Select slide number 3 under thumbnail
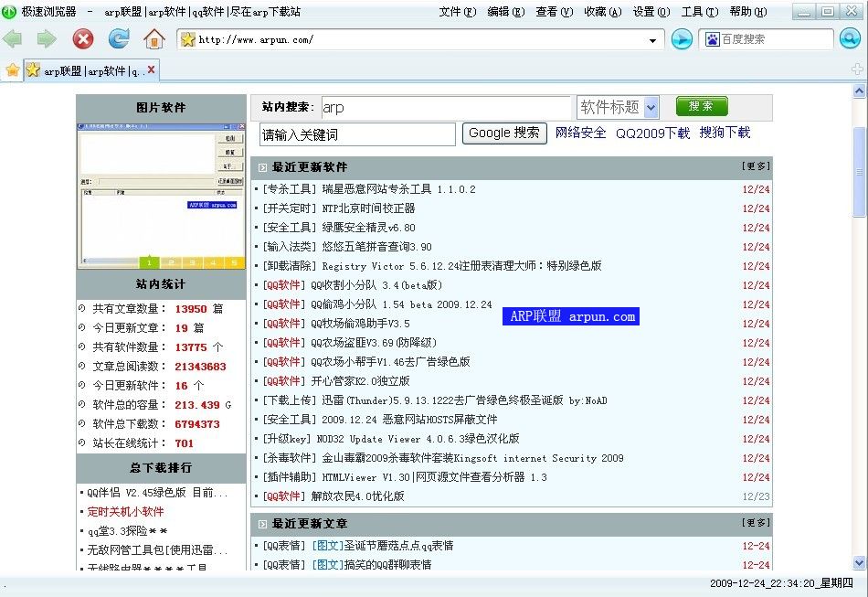This screenshot has width=868, height=597. [192, 262]
